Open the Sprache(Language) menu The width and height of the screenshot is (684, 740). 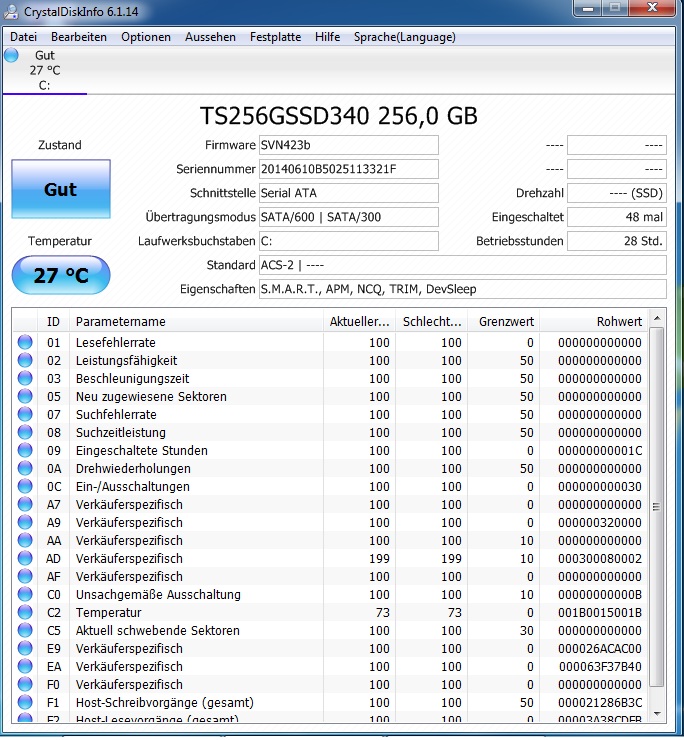tap(405, 37)
